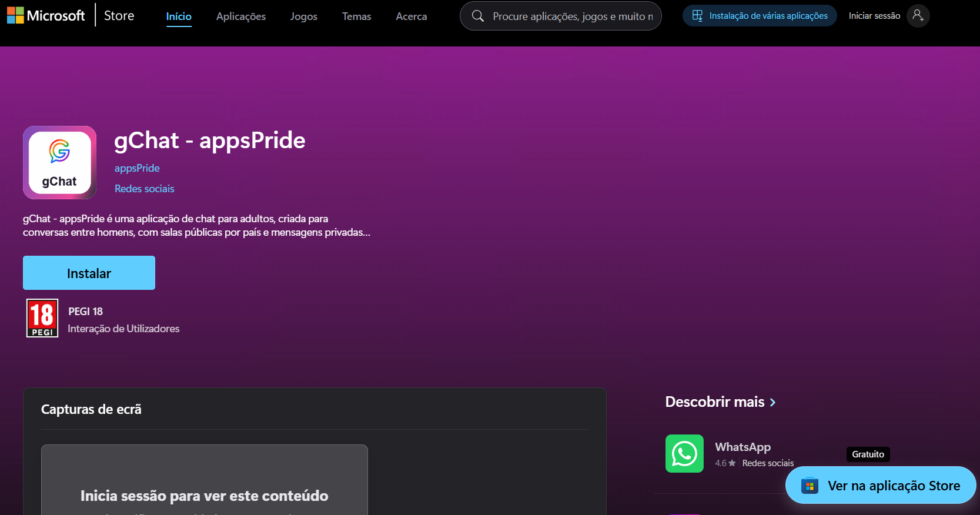The width and height of the screenshot is (980, 515).
Task: Click Interação de Utilizadores text
Action: tap(123, 329)
